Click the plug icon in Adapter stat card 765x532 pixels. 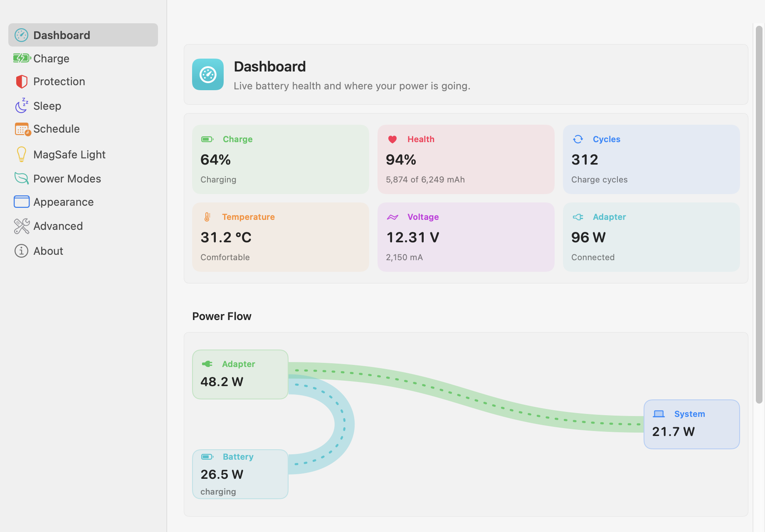[x=578, y=217]
